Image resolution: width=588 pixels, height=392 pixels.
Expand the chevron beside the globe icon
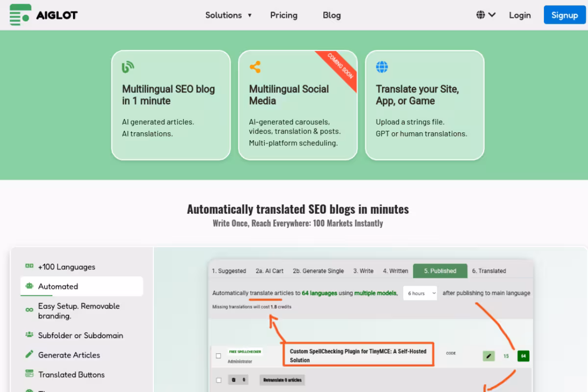(492, 15)
